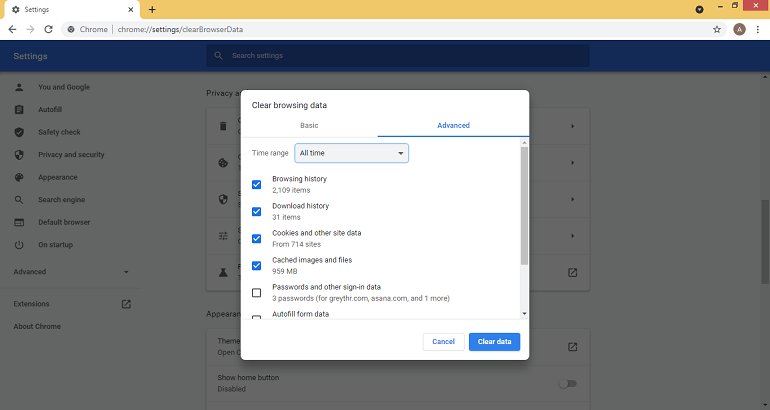The height and width of the screenshot is (410, 770).
Task: Uncheck Browsing history checkbox
Action: tap(256, 185)
